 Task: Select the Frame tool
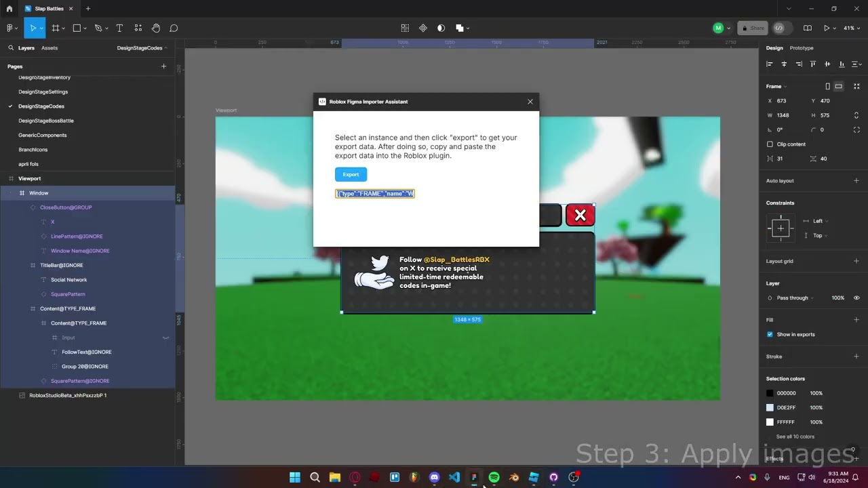[x=56, y=28]
